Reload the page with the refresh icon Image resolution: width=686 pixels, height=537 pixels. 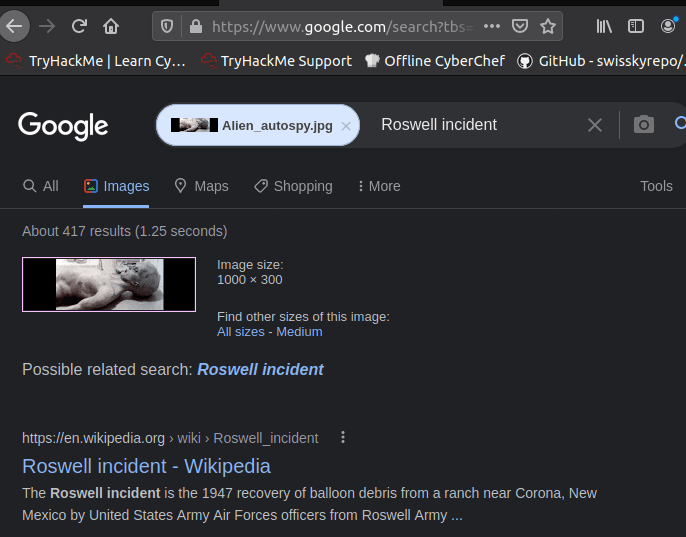click(x=79, y=26)
